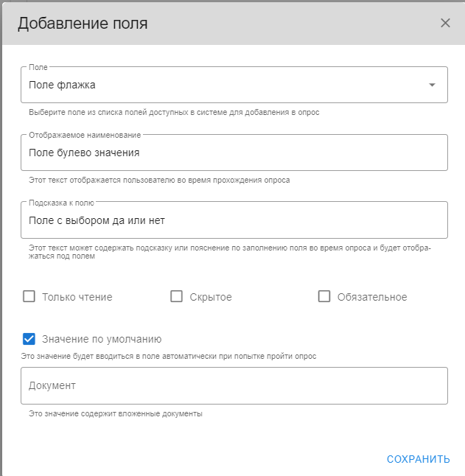Click the Обязательное label text
This screenshot has width=465, height=476.
click(372, 297)
